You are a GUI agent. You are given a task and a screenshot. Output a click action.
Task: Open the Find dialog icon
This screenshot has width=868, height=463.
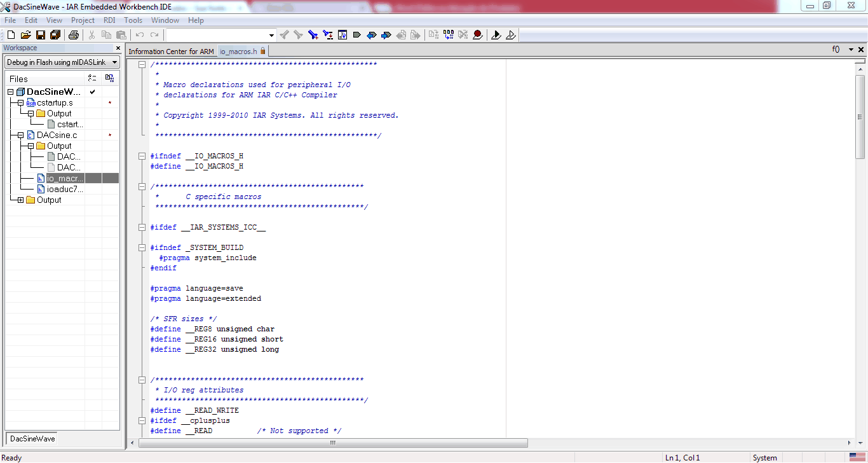(x=313, y=35)
